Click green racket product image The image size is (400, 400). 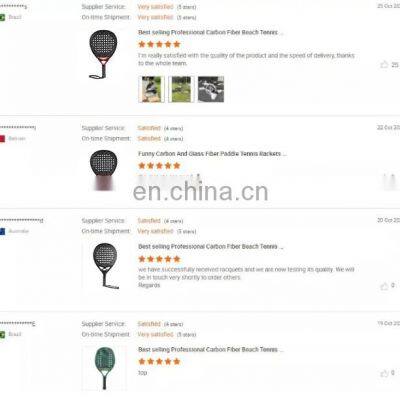[105, 368]
